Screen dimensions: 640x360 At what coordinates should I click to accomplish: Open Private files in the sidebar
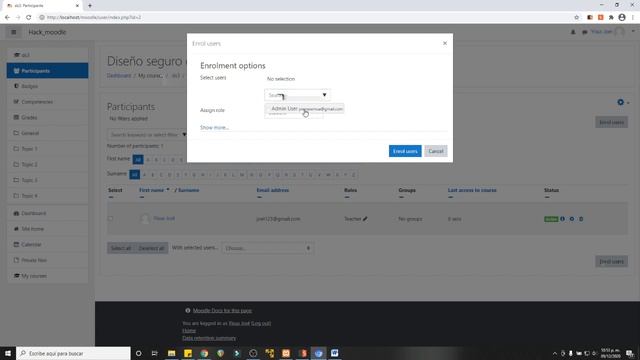pos(47,260)
